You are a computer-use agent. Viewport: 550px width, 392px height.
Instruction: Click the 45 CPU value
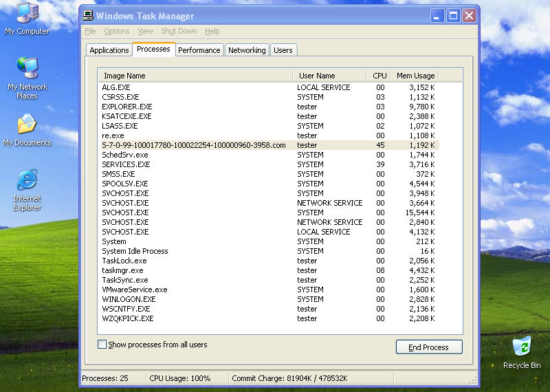click(x=380, y=145)
